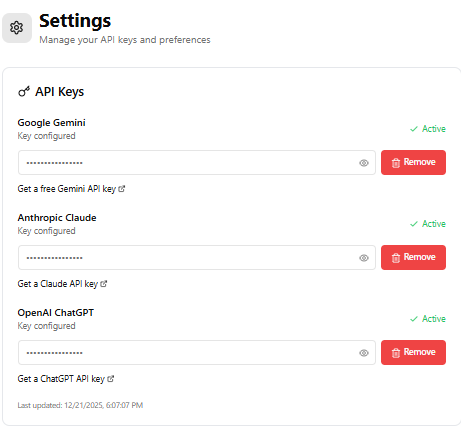Click the OpenAI ChatGPT key input field
This screenshot has width=462, height=427.
pos(197,352)
